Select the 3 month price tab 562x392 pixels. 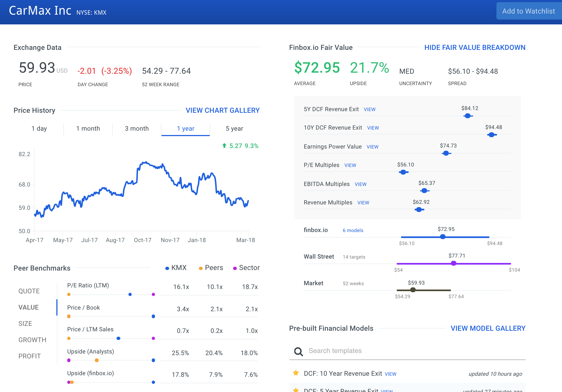[137, 128]
